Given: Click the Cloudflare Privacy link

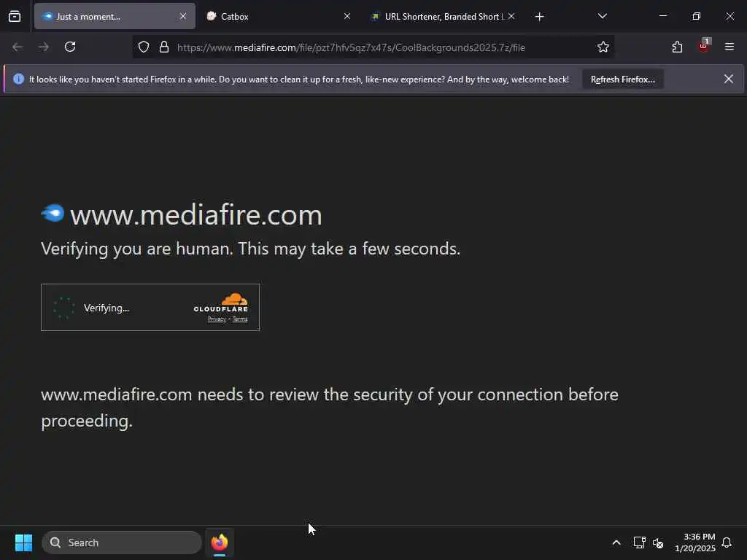Looking at the screenshot, I should (x=217, y=319).
